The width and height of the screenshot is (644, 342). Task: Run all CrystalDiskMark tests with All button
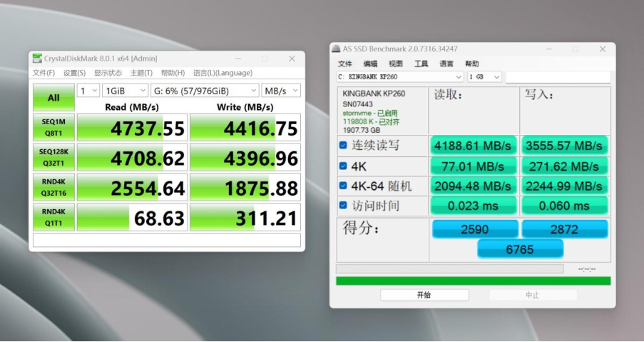(53, 97)
